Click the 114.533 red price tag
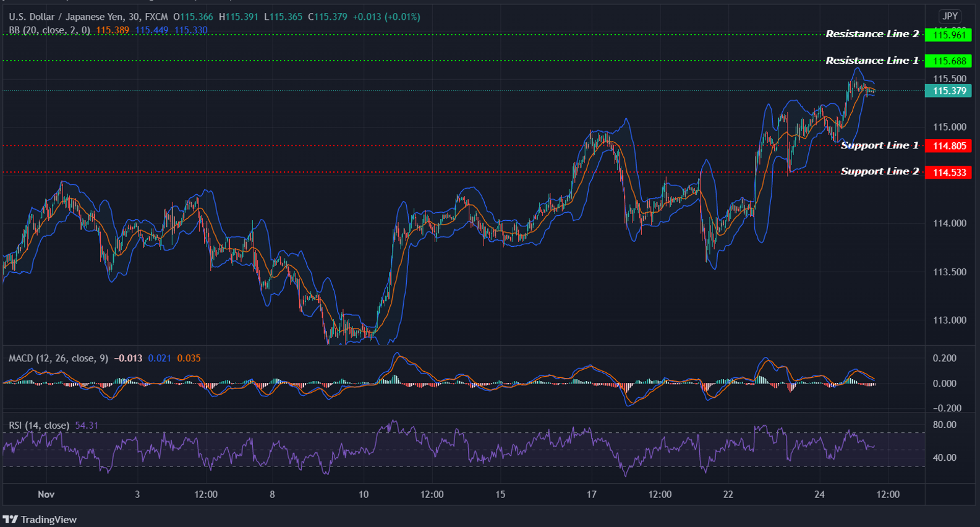Viewport: 980px width, 527px height. point(948,172)
